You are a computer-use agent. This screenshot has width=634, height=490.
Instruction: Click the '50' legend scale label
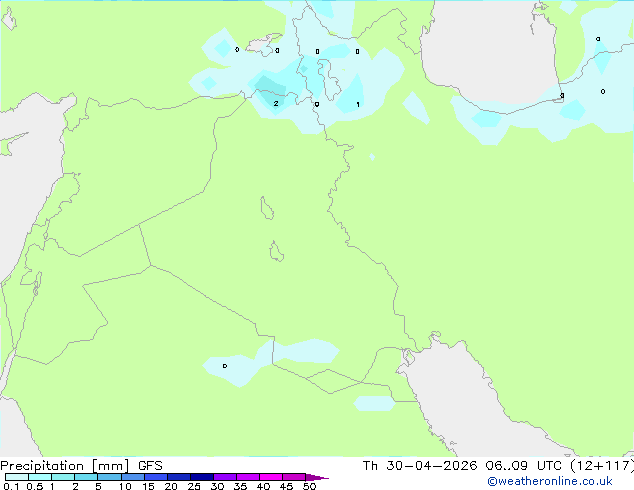309,486
